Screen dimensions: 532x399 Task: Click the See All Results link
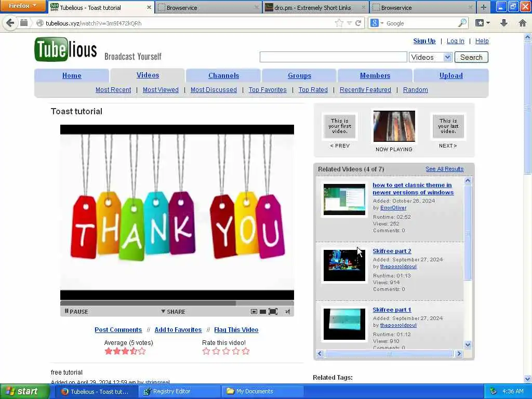[x=445, y=169]
